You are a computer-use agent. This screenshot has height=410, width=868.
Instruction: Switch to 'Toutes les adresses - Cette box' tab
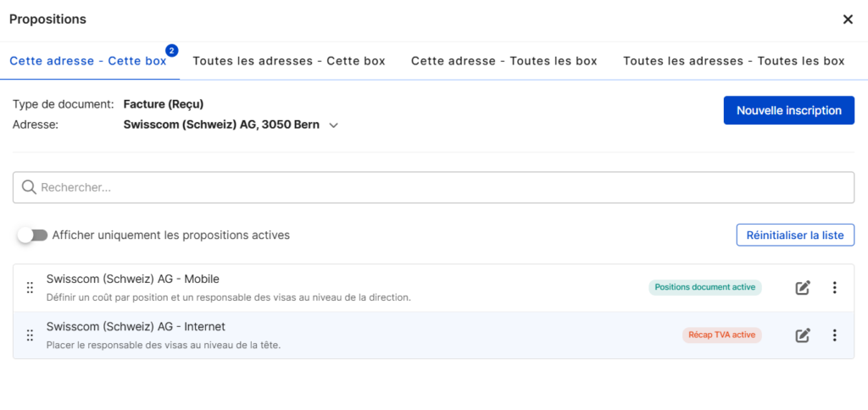pyautogui.click(x=289, y=61)
